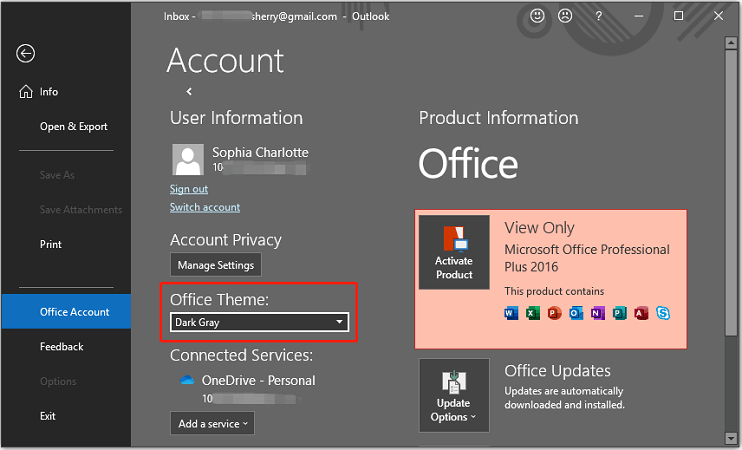Click the user profile avatar picture
The width and height of the screenshot is (742, 450).
[x=188, y=159]
